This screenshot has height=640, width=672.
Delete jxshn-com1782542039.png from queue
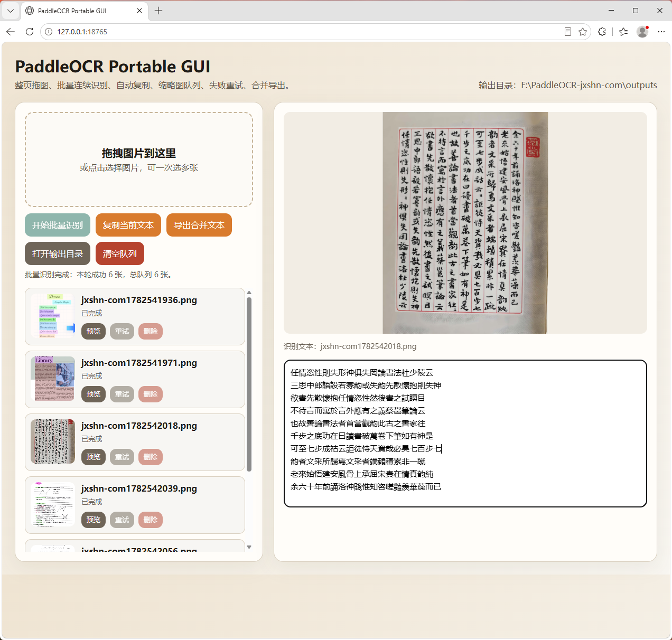pos(151,520)
